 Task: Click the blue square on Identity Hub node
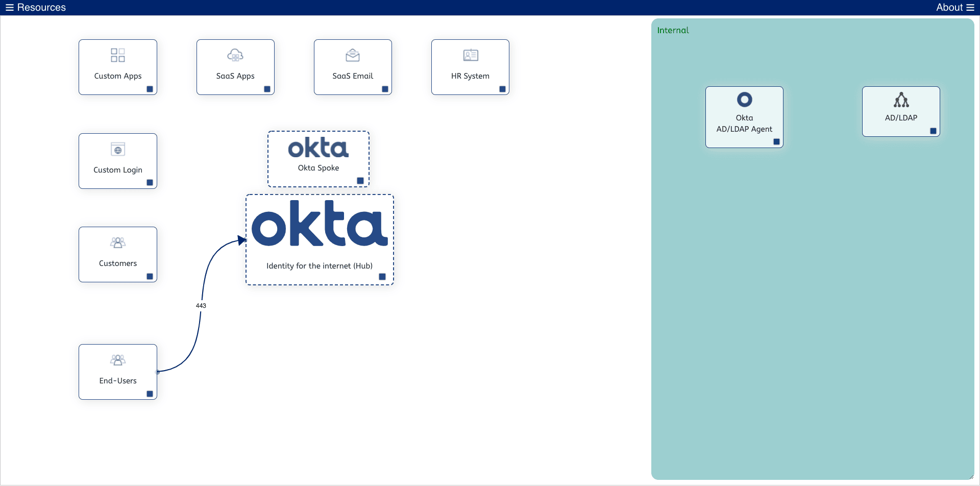(x=382, y=277)
